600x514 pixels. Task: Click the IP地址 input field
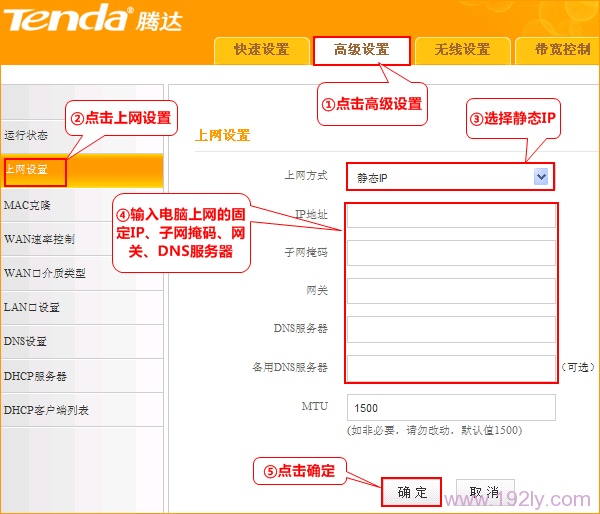tap(451, 215)
